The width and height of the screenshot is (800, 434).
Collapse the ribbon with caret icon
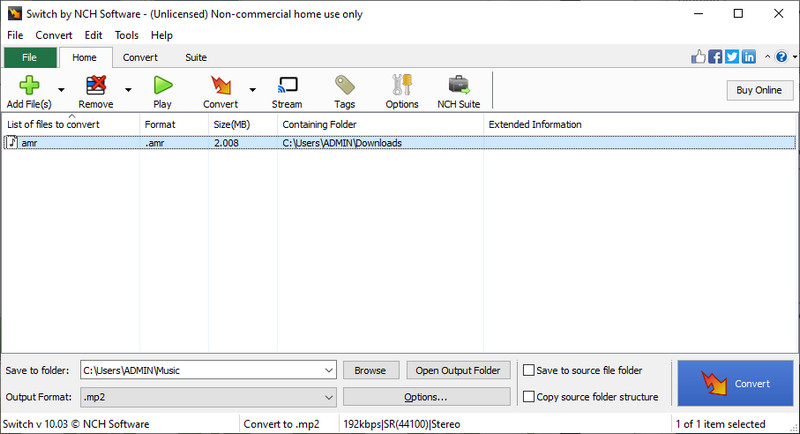(x=767, y=57)
